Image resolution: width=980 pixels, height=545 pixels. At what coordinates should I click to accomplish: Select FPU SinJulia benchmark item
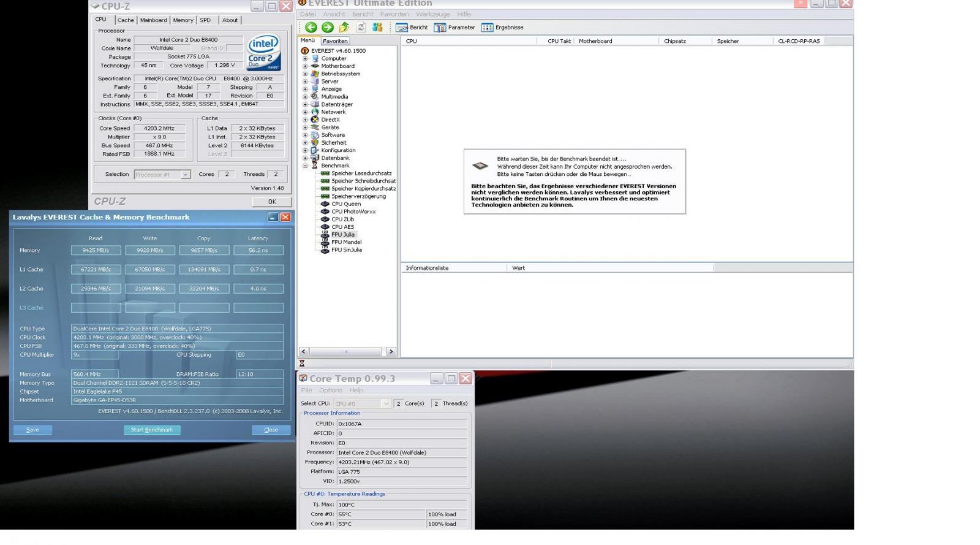pos(346,250)
